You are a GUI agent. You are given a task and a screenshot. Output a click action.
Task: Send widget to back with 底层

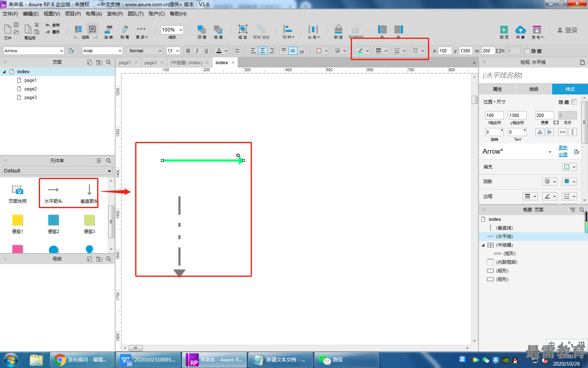coord(218,32)
